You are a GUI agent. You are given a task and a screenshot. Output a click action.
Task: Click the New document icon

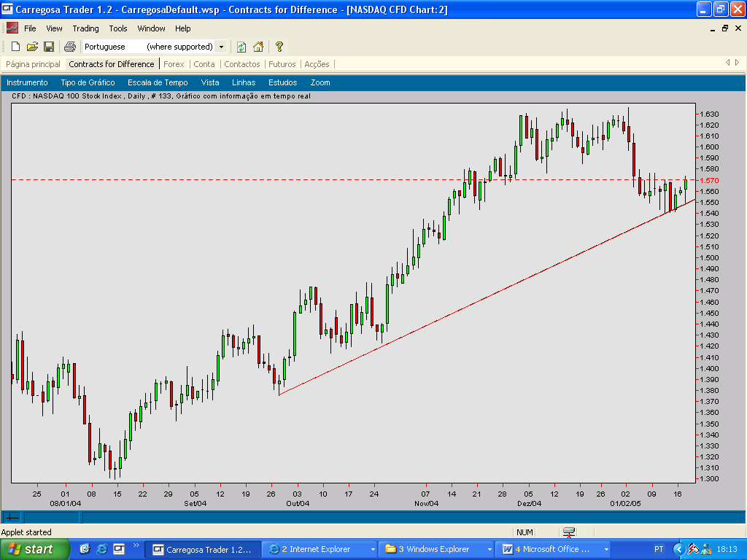(15, 47)
